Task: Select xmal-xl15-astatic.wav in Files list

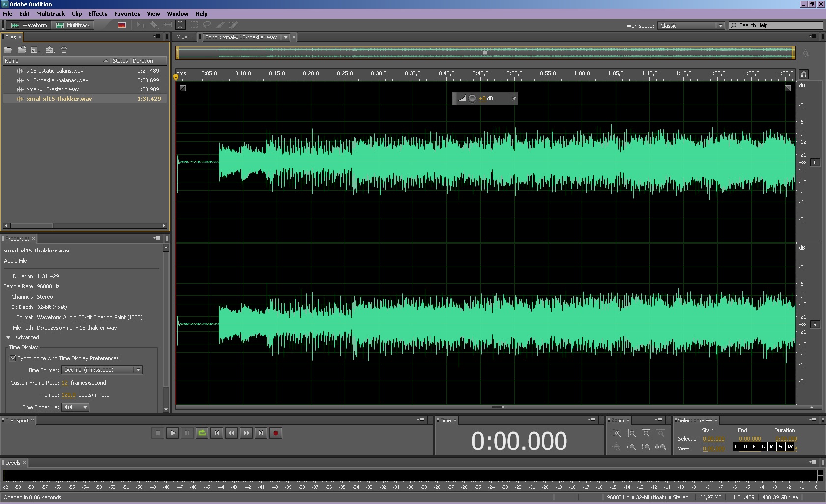Action: point(53,89)
